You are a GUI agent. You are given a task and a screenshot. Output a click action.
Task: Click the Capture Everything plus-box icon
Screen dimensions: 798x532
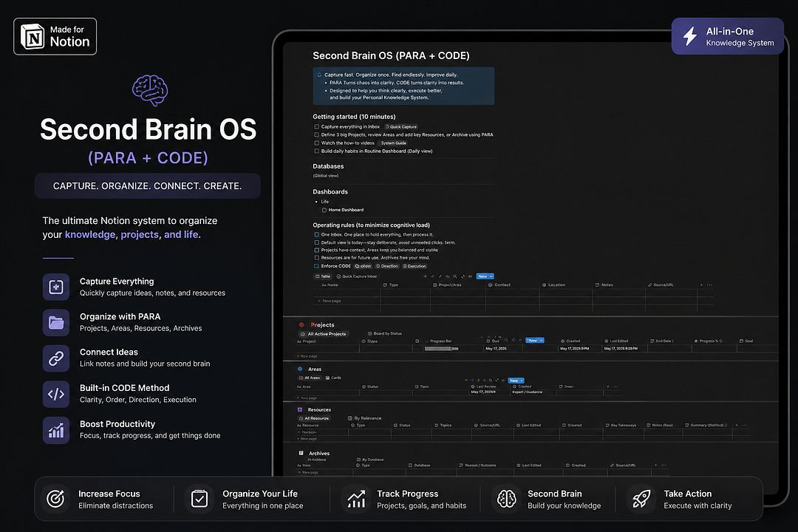[56, 287]
